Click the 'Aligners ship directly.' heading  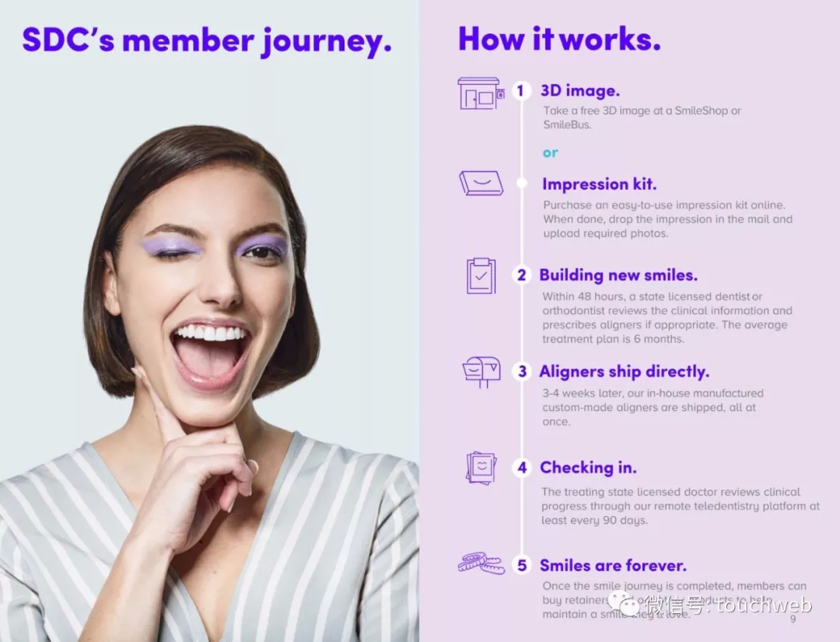[624, 372]
